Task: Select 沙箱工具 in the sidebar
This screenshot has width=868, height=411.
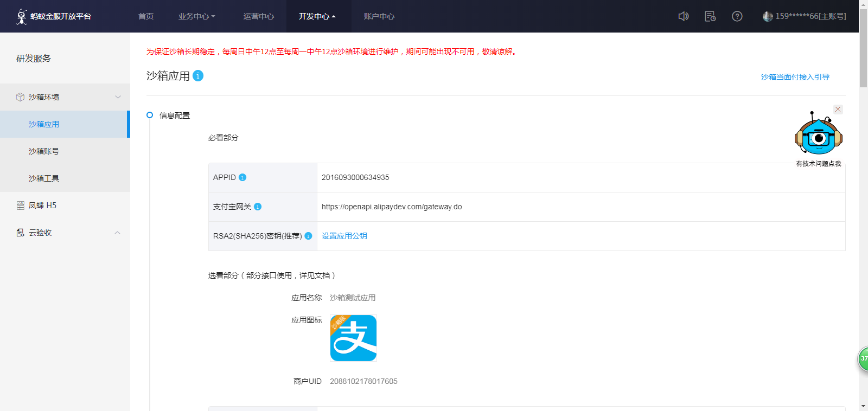Action: (65, 178)
